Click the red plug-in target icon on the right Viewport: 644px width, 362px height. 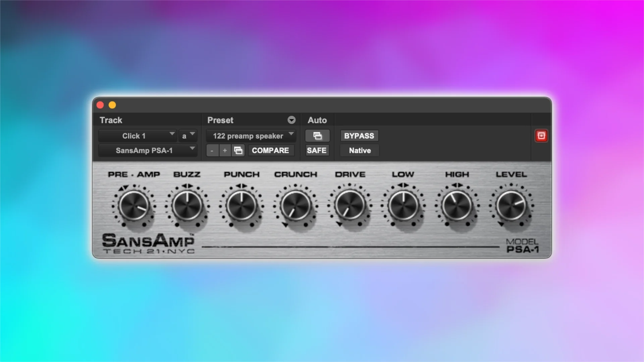click(x=541, y=136)
